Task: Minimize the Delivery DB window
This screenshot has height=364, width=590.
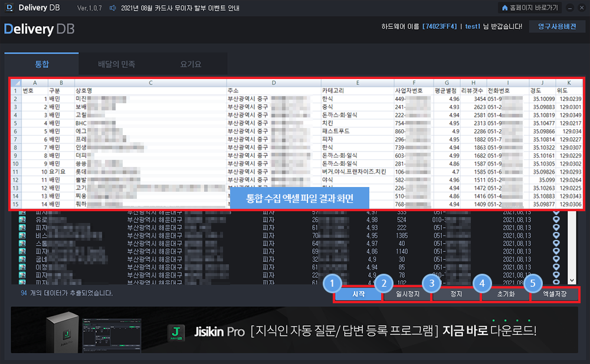Action: pyautogui.click(x=570, y=8)
